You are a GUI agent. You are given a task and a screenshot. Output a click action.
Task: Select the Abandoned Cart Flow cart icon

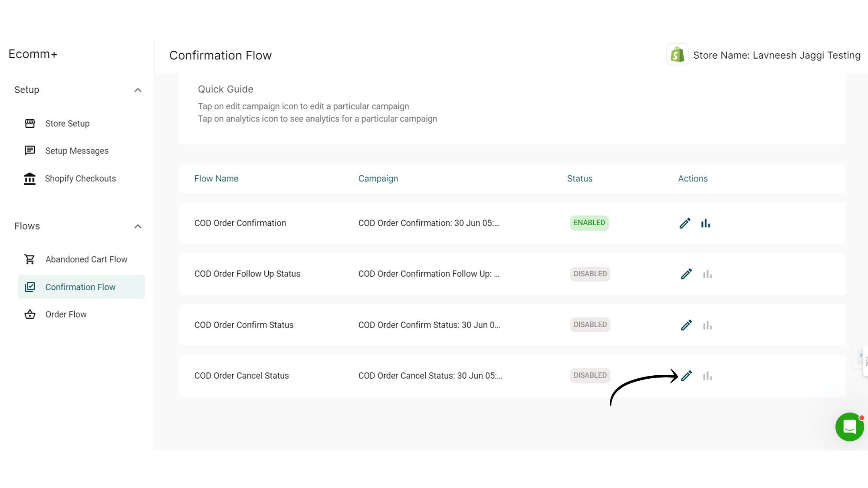click(x=30, y=259)
